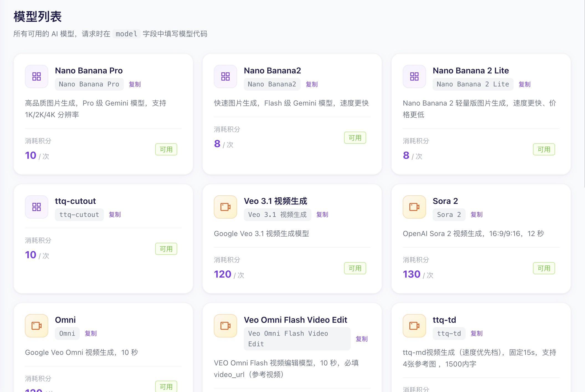585x392 pixels.
Task: Click the '10 / 次' price on ttq-cutout card
Action: tap(37, 255)
